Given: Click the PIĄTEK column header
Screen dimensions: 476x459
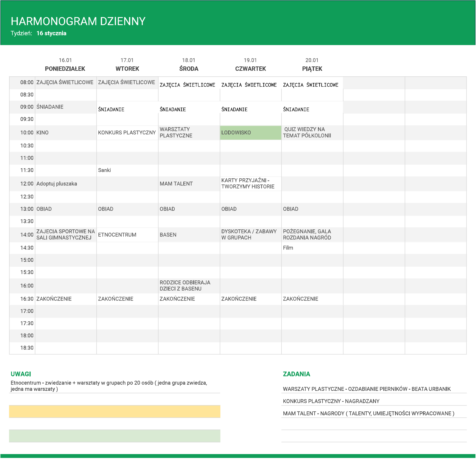Looking at the screenshot, I should click(x=312, y=69).
